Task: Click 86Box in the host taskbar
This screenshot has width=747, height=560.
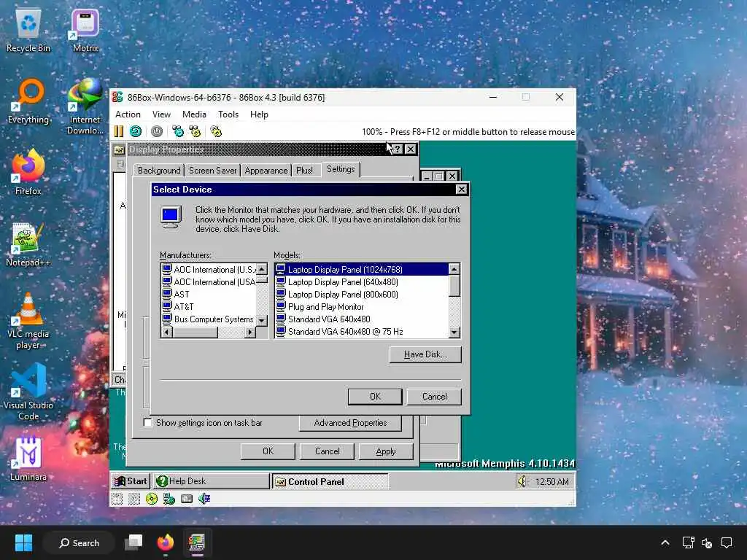Action: 197,542
